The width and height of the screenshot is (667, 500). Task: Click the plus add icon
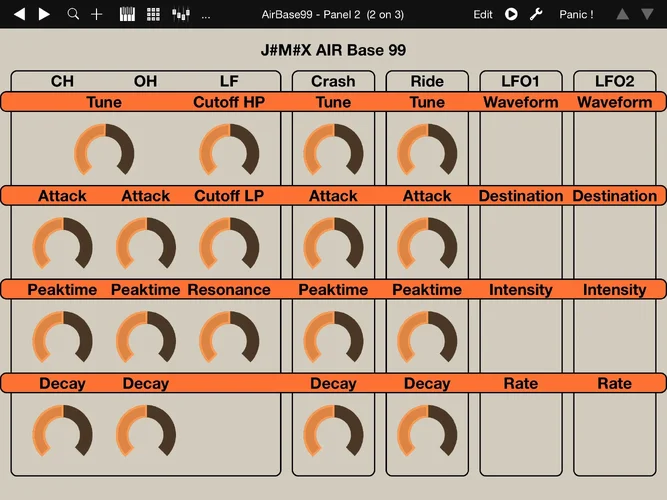click(97, 14)
